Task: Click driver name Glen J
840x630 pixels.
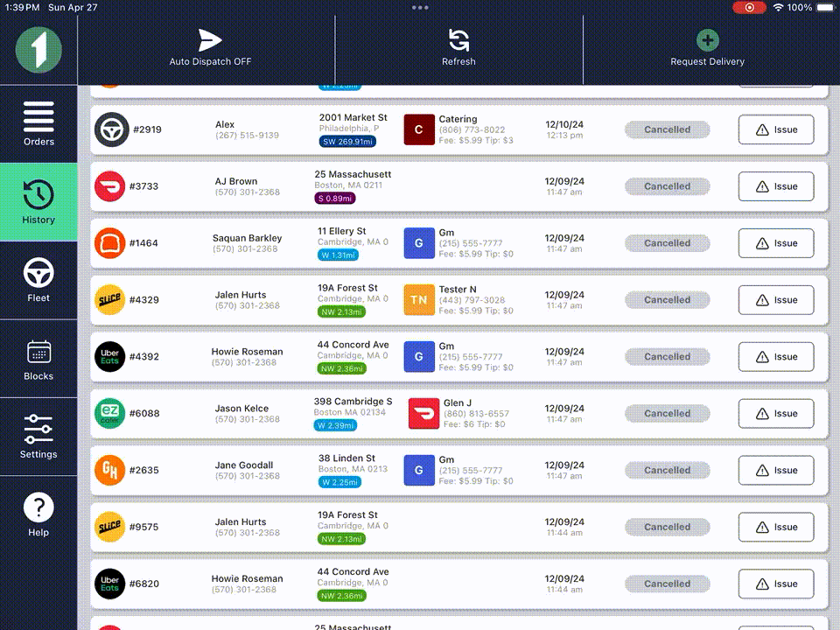Action: [x=458, y=402]
